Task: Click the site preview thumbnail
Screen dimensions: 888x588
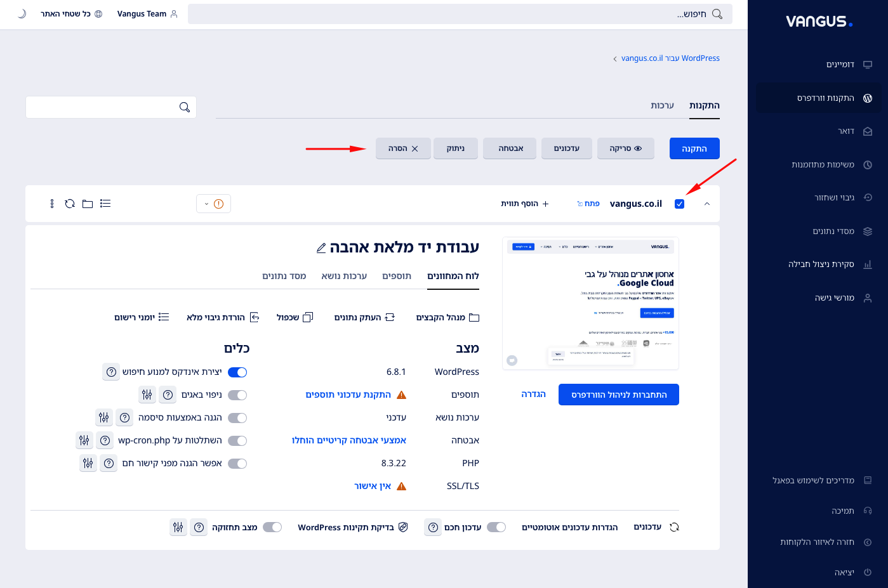Action: pyautogui.click(x=590, y=303)
